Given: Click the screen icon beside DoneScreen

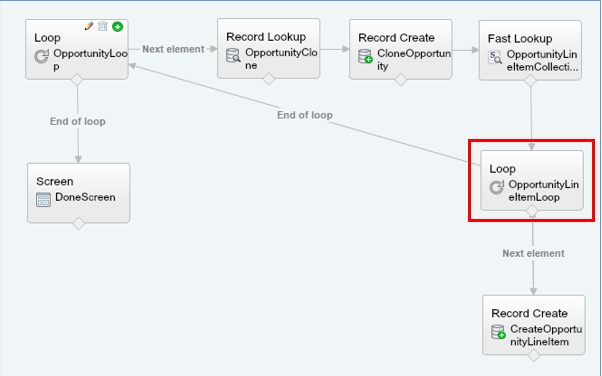Looking at the screenshot, I should point(43,200).
